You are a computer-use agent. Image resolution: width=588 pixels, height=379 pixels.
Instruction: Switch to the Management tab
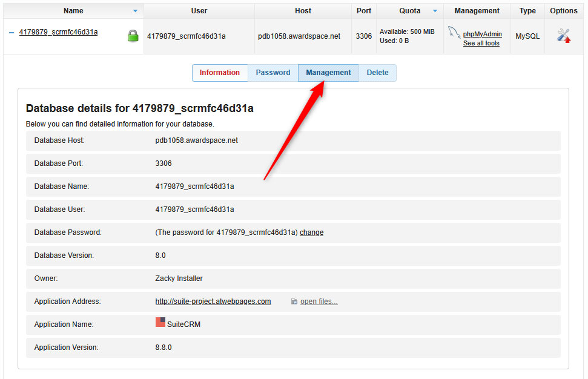(328, 73)
